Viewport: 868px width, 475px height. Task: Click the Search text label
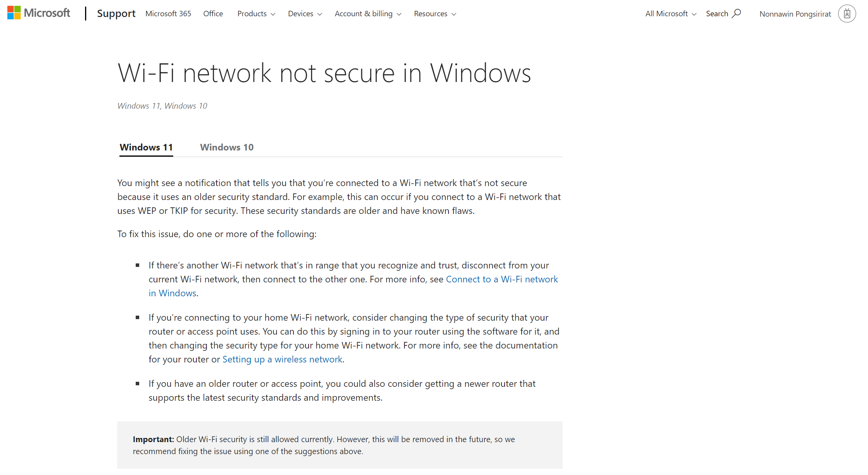click(717, 14)
